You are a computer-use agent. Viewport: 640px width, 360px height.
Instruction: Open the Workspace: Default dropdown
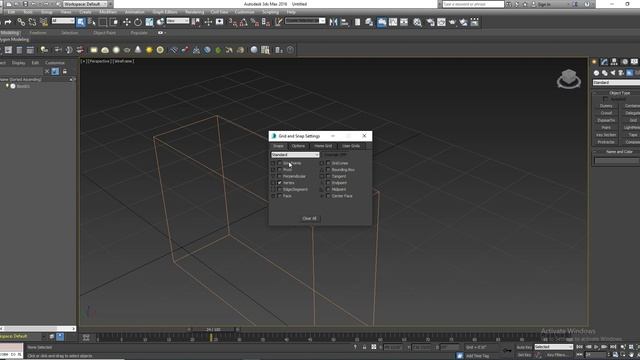pos(85,4)
